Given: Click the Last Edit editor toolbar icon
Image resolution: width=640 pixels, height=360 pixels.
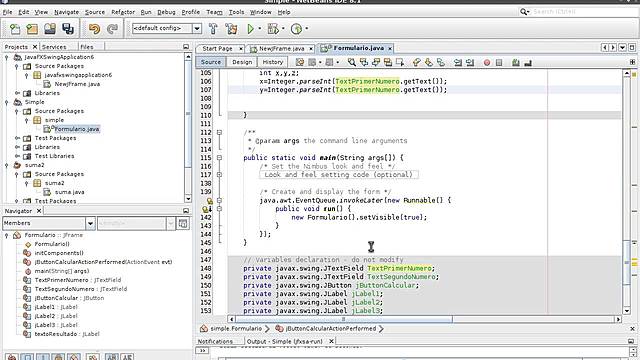Looking at the screenshot, I should tap(300, 62).
